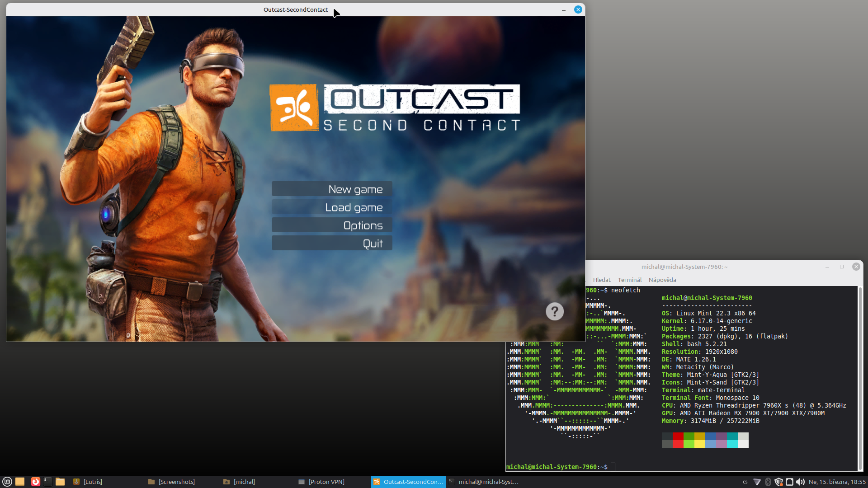
Task: Open the Linux Mint start menu icon
Action: [7, 482]
